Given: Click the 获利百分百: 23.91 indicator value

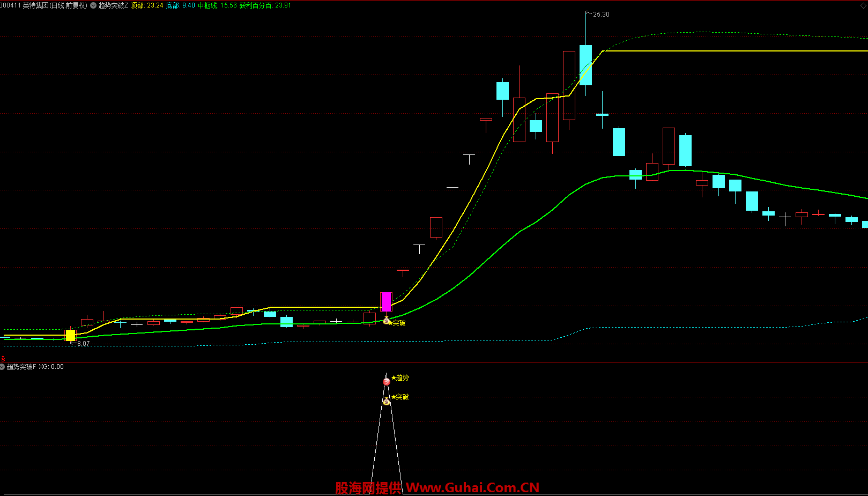Looking at the screenshot, I should click(265, 5).
